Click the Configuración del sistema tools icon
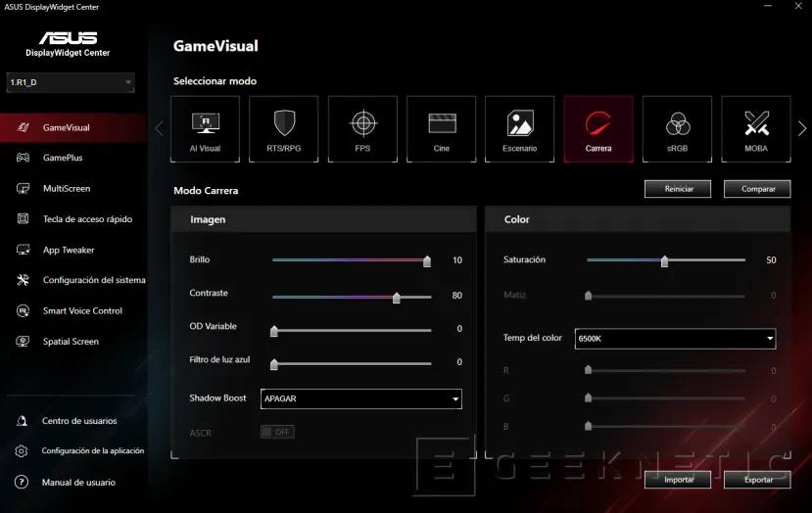This screenshot has height=513, width=812. click(x=23, y=280)
